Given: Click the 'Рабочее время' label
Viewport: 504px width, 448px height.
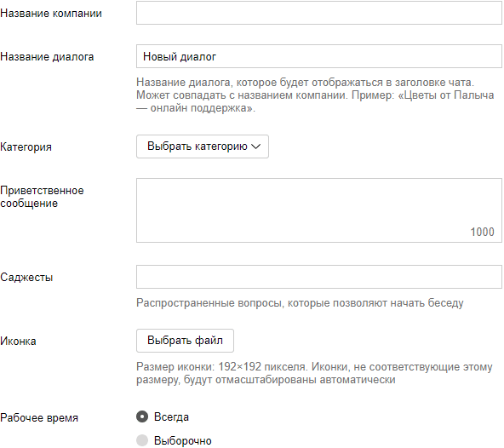Looking at the screenshot, I should click(x=39, y=418).
